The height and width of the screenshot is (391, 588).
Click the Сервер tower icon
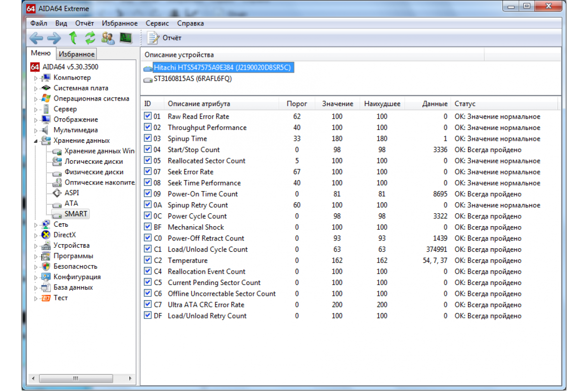pyautogui.click(x=46, y=109)
